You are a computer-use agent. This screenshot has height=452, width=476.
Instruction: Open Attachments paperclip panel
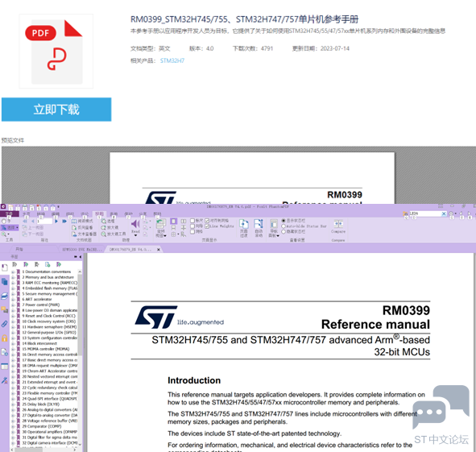[x=5, y=324]
